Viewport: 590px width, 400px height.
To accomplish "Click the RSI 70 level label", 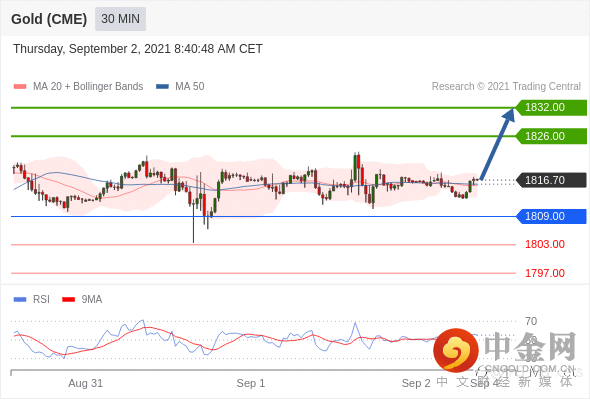I will (531, 321).
